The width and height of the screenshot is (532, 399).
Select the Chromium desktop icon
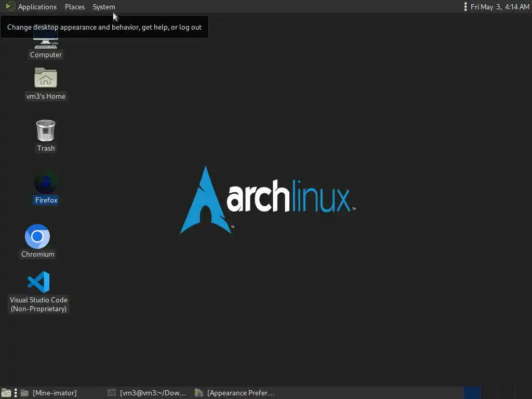point(37,236)
